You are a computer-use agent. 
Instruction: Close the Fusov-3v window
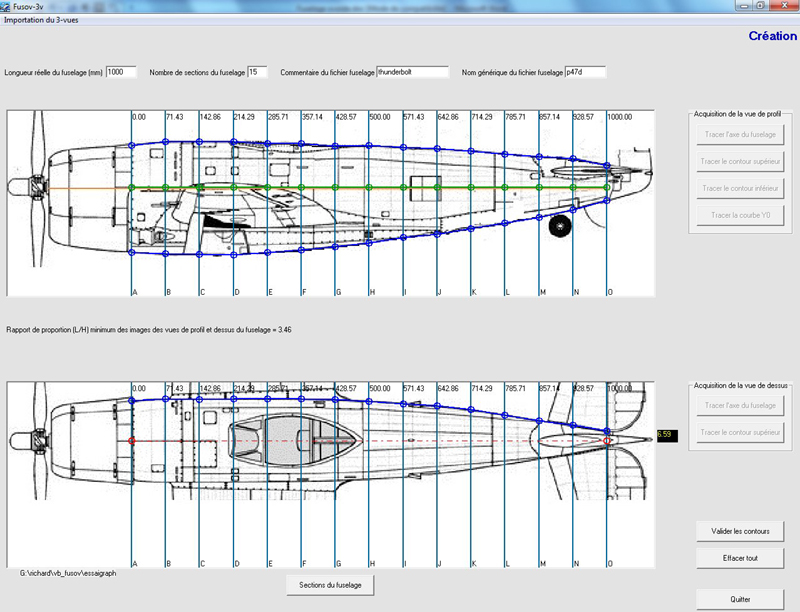(784, 5)
